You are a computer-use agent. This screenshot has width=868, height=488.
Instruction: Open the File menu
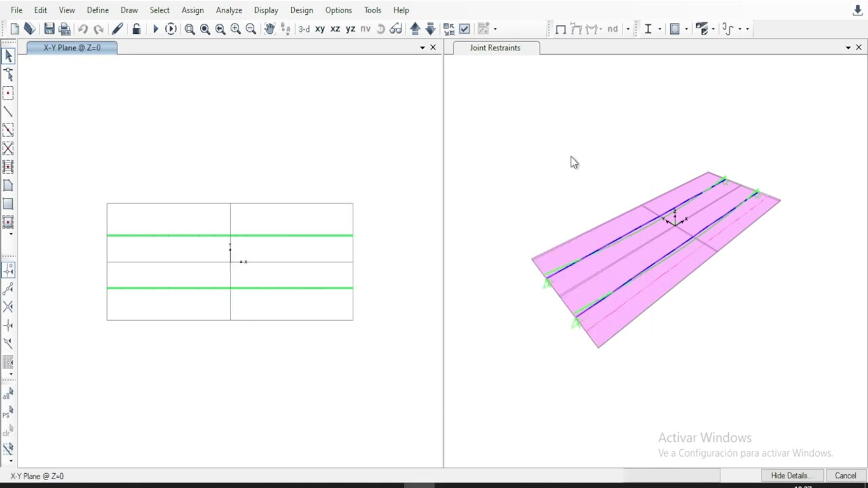[x=16, y=10]
